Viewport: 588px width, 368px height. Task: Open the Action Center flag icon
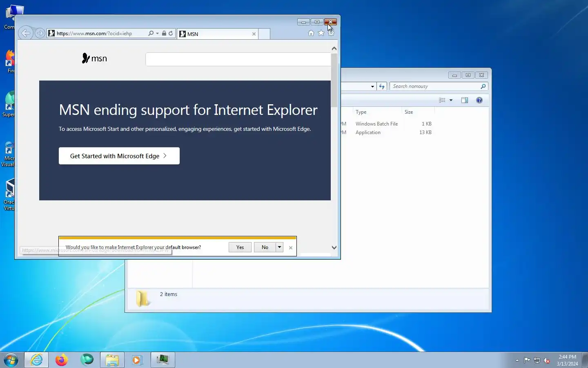click(x=527, y=360)
